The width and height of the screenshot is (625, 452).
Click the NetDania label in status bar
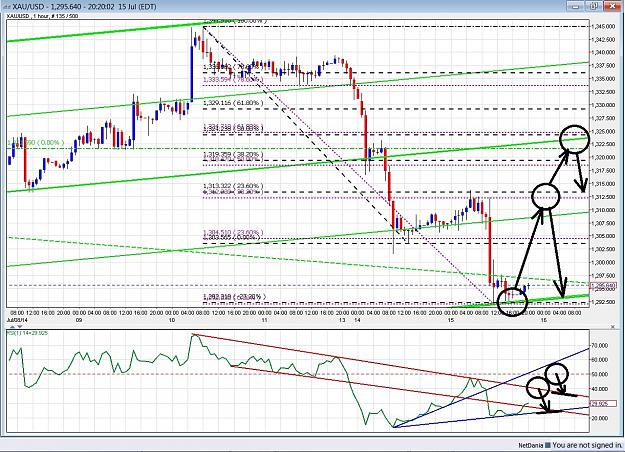pyautogui.click(x=531, y=445)
